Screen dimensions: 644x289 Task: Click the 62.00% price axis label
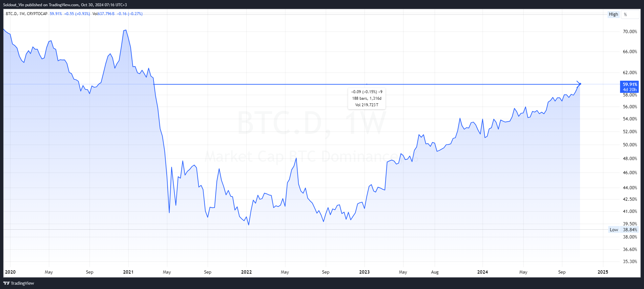pyautogui.click(x=630, y=72)
